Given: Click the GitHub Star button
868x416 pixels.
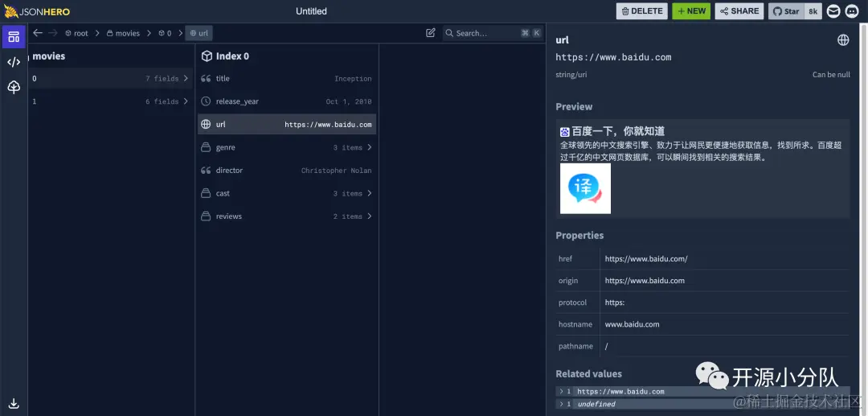Looking at the screenshot, I should [786, 11].
